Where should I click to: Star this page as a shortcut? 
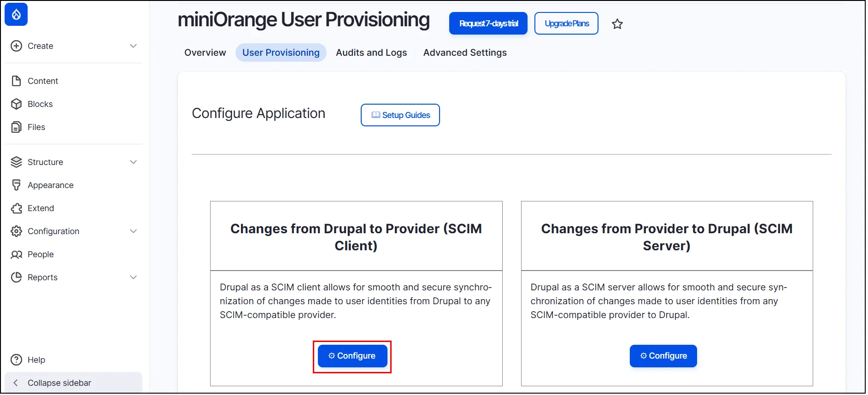617,24
